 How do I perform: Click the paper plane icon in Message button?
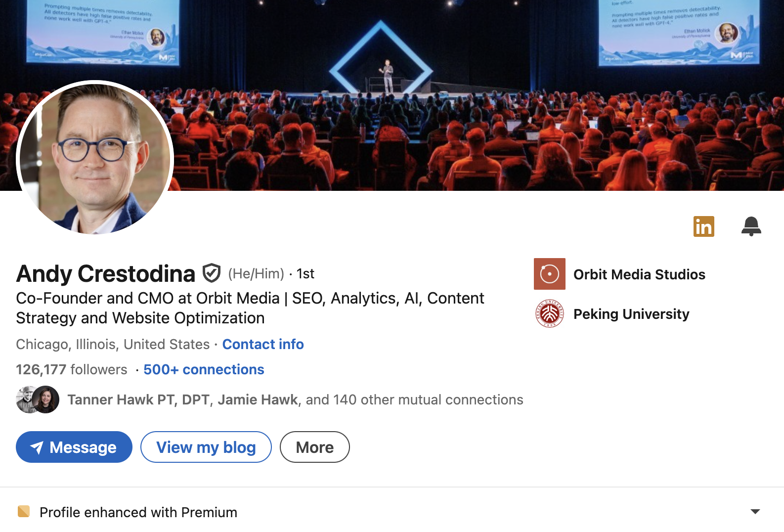pos(37,447)
